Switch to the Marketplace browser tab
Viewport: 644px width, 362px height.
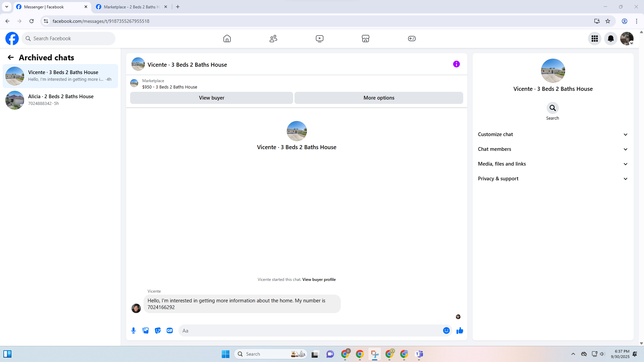[x=131, y=7]
